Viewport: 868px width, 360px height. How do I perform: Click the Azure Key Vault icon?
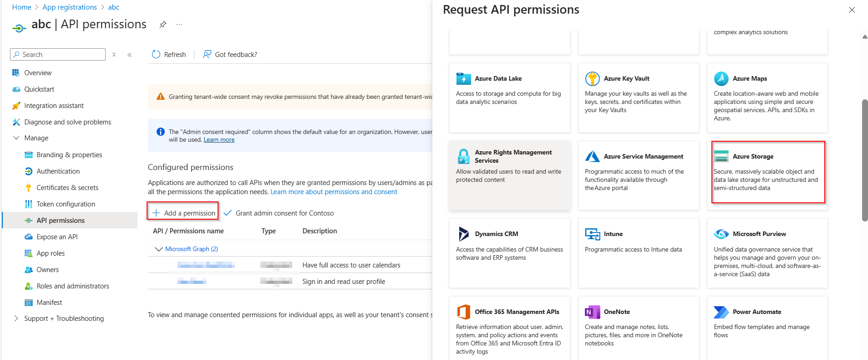click(x=592, y=79)
